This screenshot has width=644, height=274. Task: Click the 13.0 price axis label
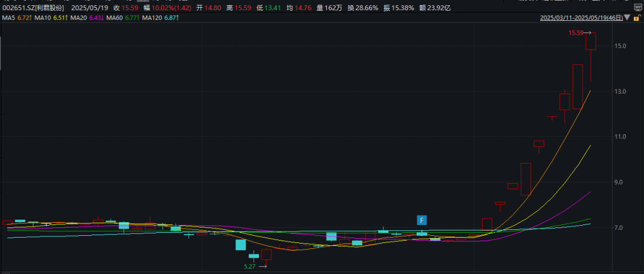pos(621,91)
